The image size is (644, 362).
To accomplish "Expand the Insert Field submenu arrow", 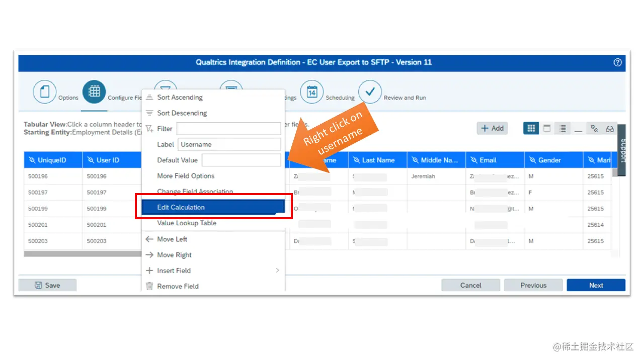I will click(x=277, y=270).
